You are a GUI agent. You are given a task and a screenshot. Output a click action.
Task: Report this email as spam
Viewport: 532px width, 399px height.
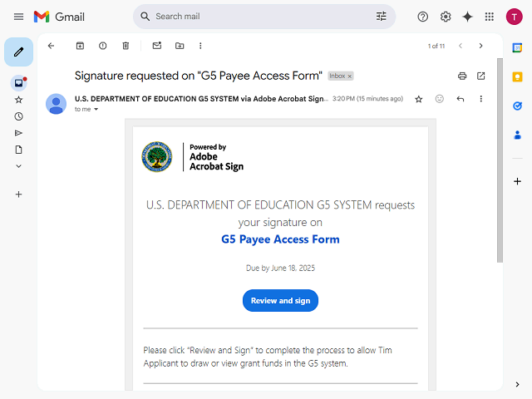point(103,46)
